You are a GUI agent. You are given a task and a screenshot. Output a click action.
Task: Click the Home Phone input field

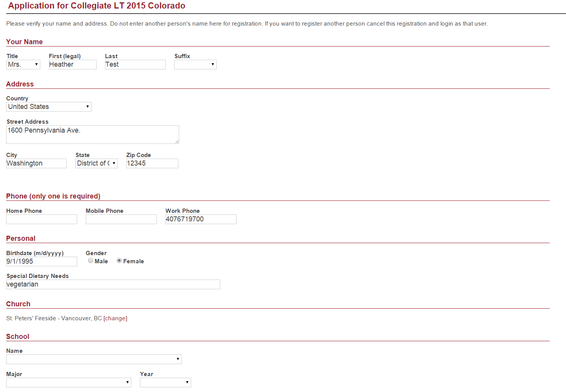pyautogui.click(x=41, y=219)
